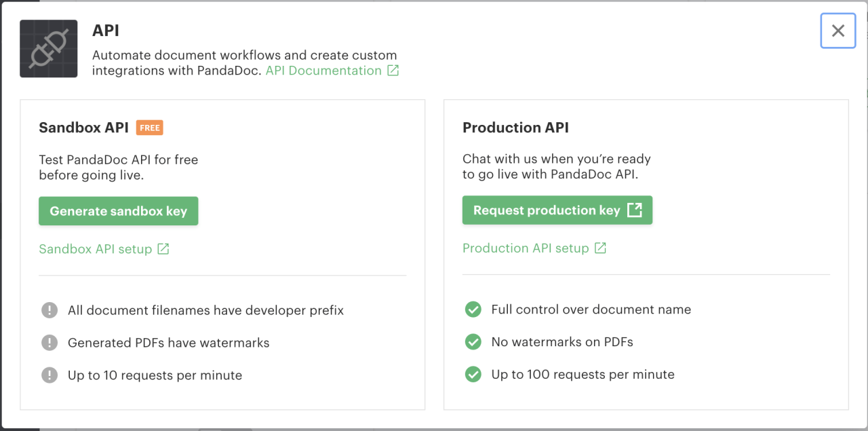Click the orange FREE badge
868x431 pixels.
click(x=150, y=128)
